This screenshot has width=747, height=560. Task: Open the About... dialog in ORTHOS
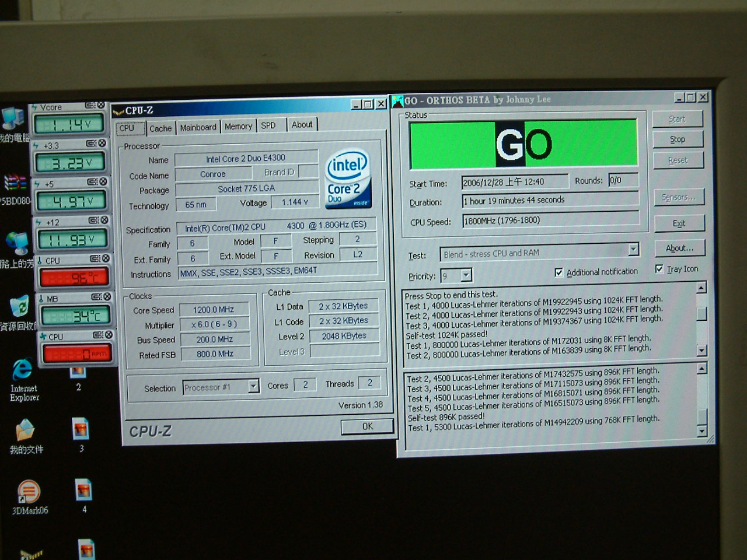pyautogui.click(x=680, y=248)
